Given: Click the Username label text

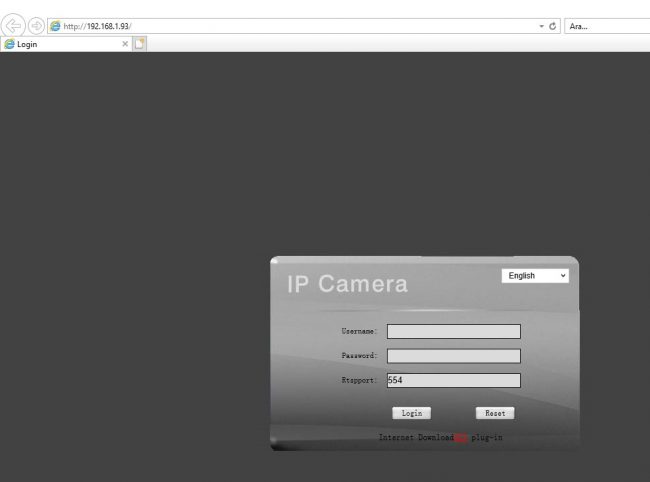Looking at the screenshot, I should click(358, 331).
